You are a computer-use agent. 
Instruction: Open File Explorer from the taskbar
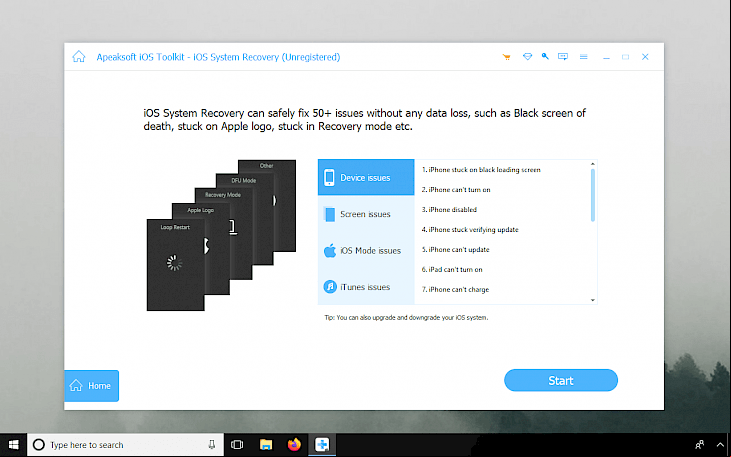coord(266,445)
